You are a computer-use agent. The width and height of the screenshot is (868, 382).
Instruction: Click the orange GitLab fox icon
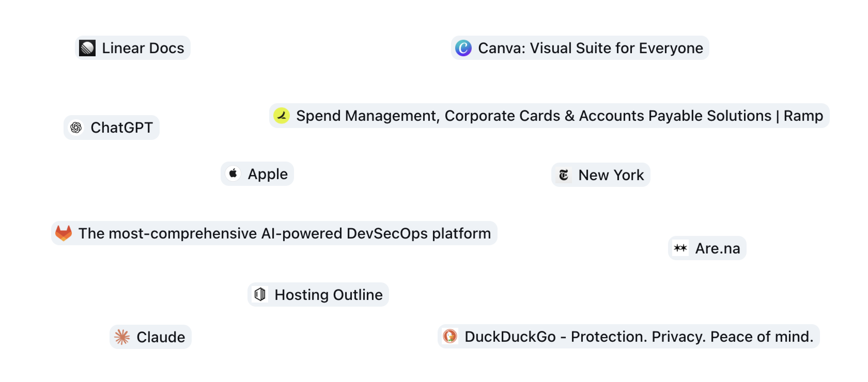(x=64, y=233)
